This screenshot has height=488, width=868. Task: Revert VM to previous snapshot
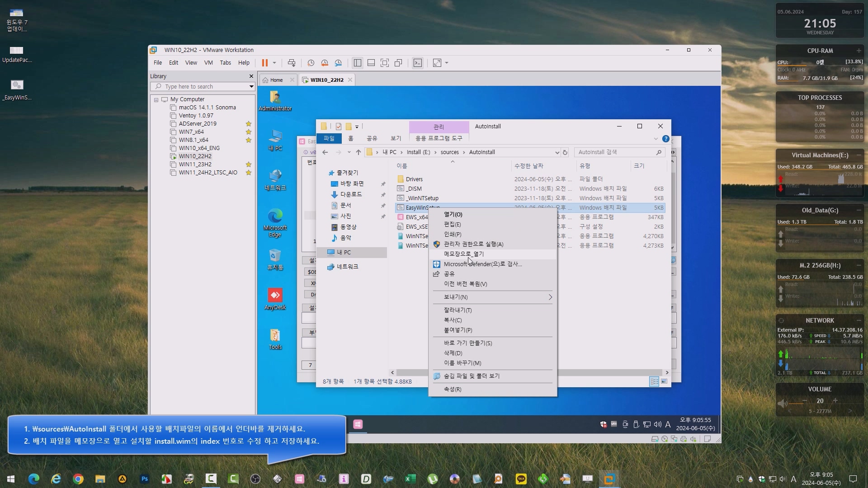click(x=325, y=63)
